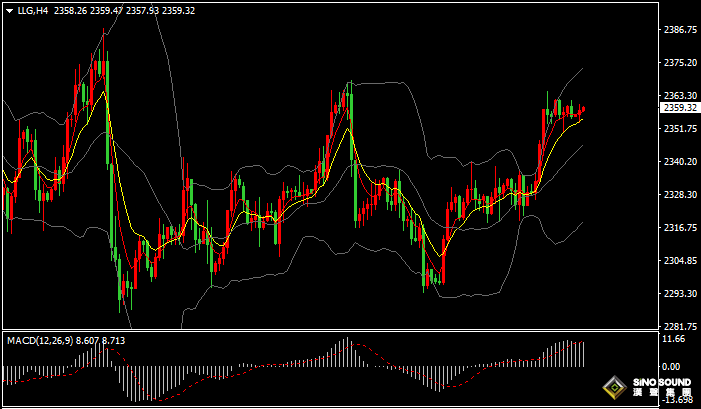Screen dimensions: 701x409
Task: Click the 2293.30 price axis label
Action: coord(679,294)
